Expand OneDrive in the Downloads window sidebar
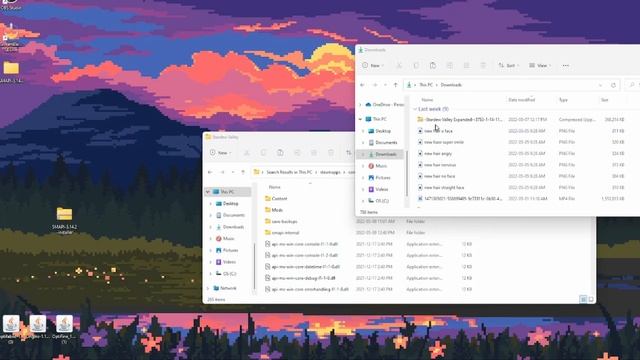640x360 pixels. click(360, 104)
